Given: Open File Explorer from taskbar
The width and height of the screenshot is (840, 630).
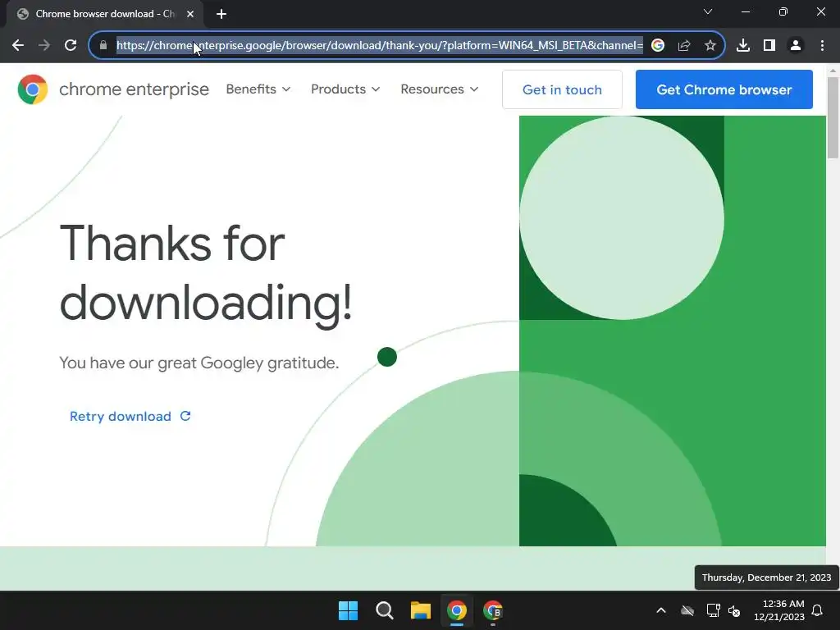Looking at the screenshot, I should [x=421, y=610].
